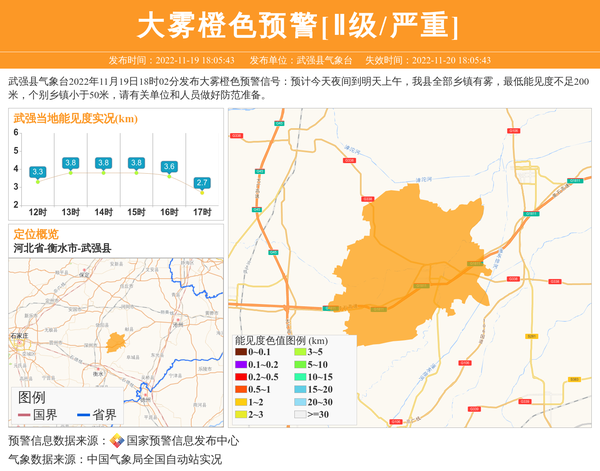600x471 pixels.
Task: Click the 1~2 amber legend swatch
Action: coord(241,402)
